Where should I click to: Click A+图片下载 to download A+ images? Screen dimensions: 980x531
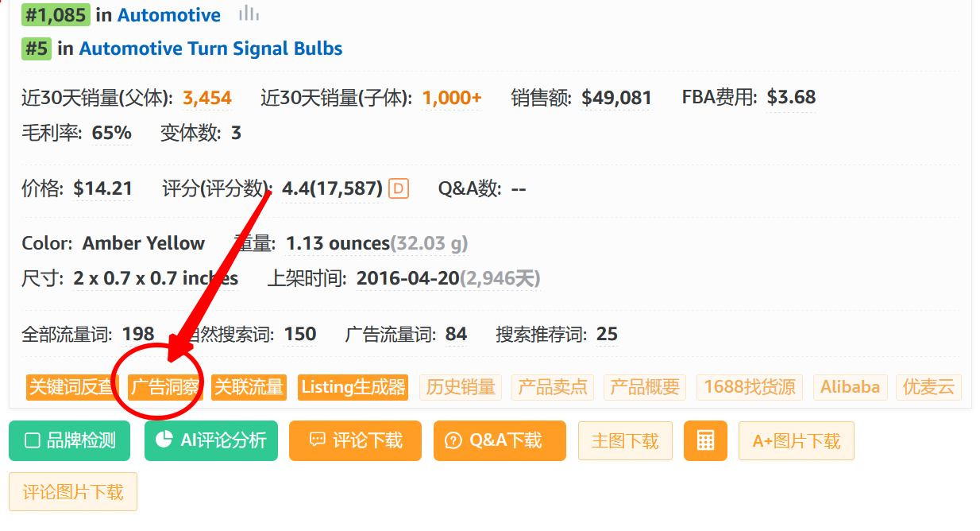coord(797,440)
